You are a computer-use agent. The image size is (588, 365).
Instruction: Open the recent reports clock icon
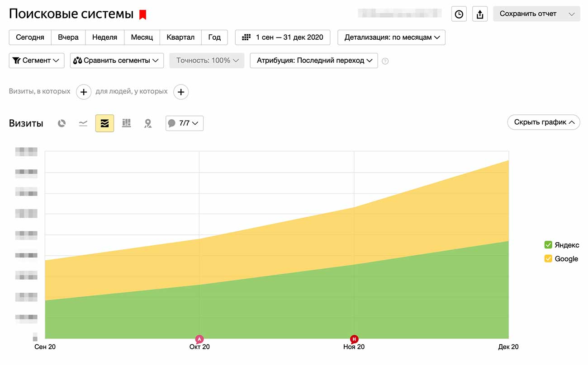(459, 14)
